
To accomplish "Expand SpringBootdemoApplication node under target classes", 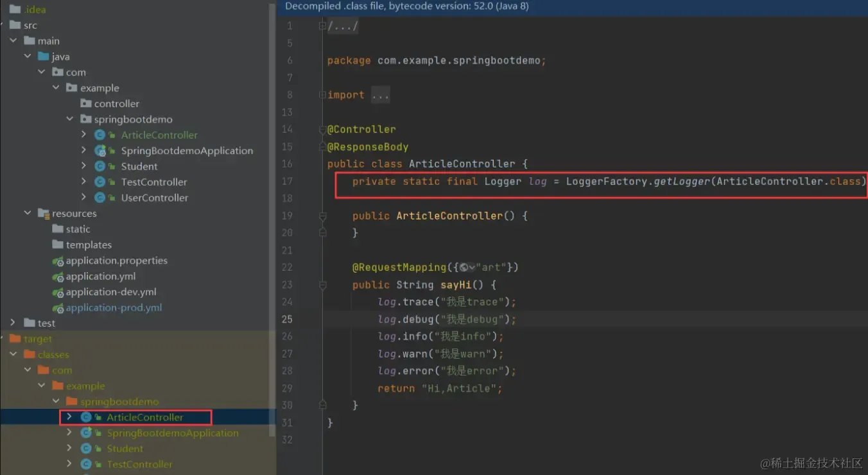I will (x=70, y=433).
